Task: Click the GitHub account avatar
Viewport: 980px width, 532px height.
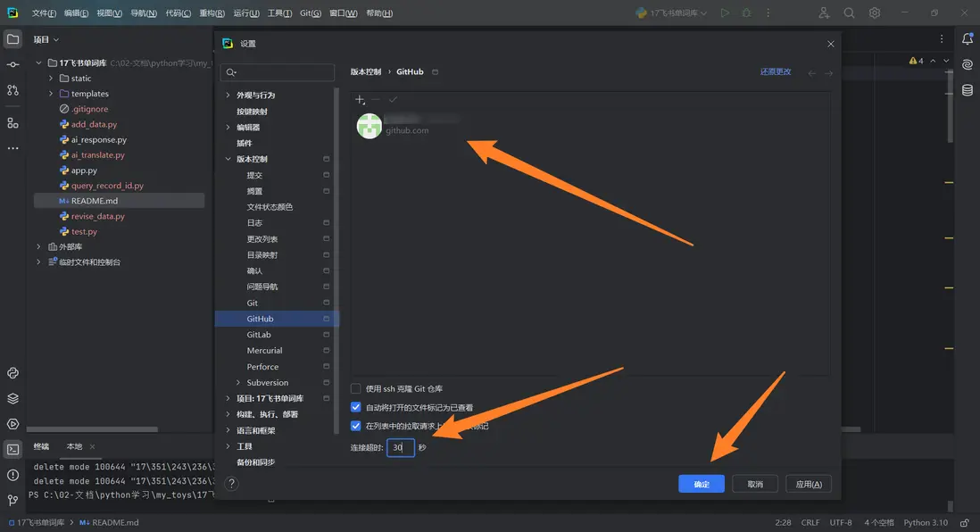Action: 369,126
